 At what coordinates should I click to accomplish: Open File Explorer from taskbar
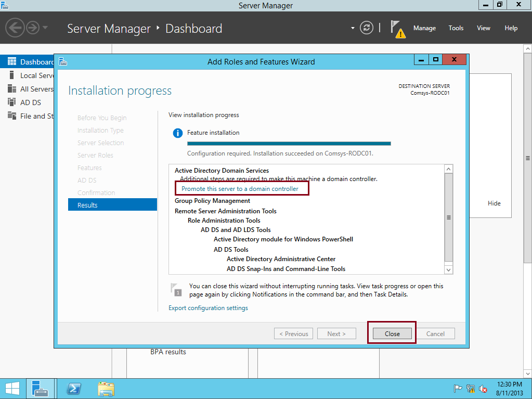[106, 389]
